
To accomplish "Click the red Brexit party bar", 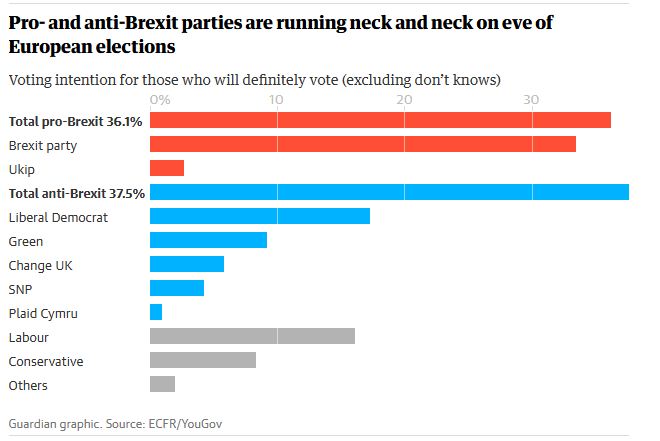I will 362,144.
